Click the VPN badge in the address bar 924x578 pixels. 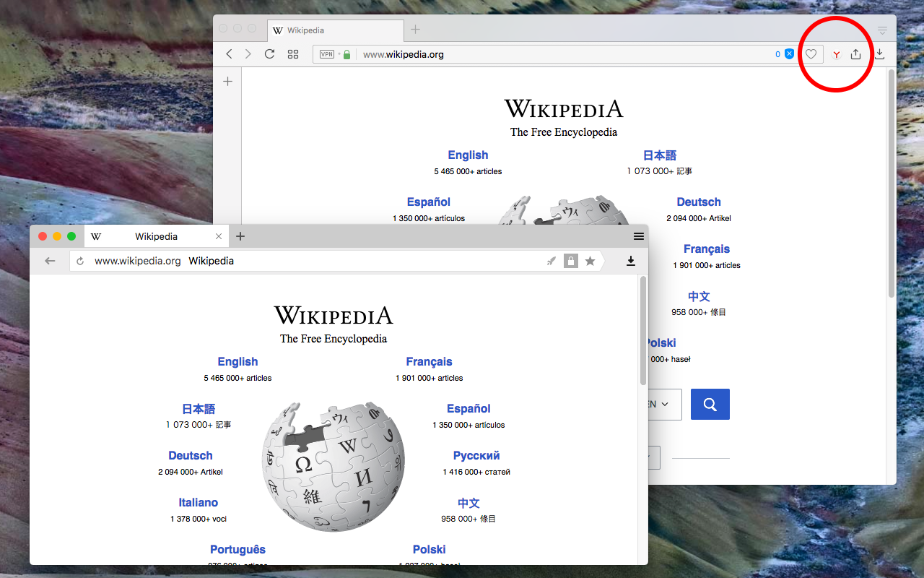point(326,54)
